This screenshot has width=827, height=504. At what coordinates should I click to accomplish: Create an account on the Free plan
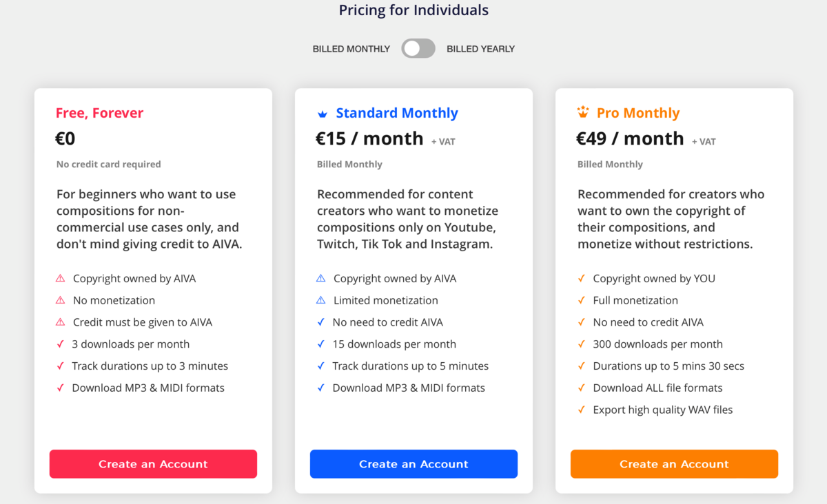pos(153,464)
